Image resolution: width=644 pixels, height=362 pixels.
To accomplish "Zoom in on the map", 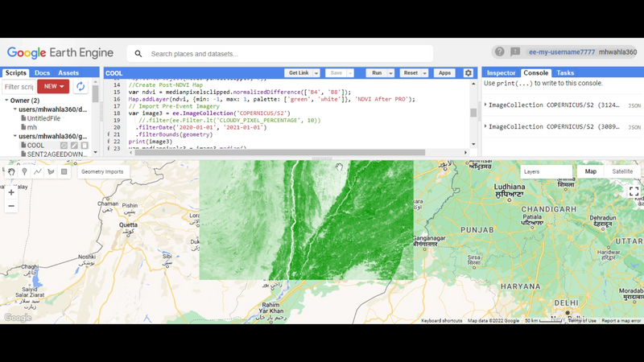I will (11, 192).
